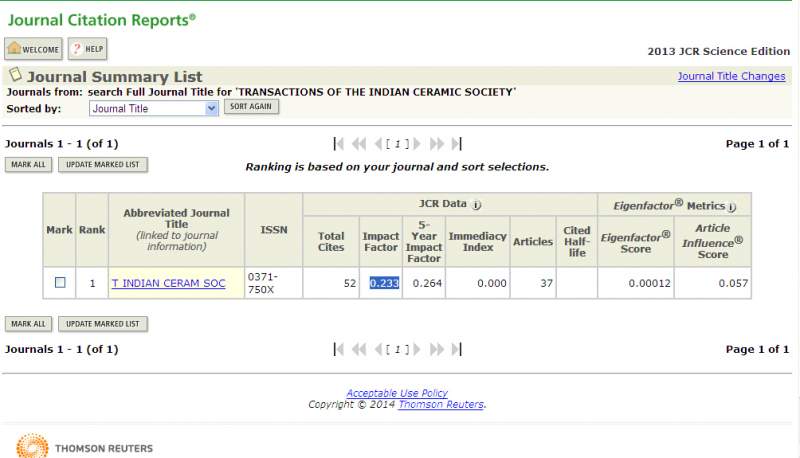This screenshot has width=800, height=458.
Task: Go to next page in top pagination
Action: click(417, 144)
